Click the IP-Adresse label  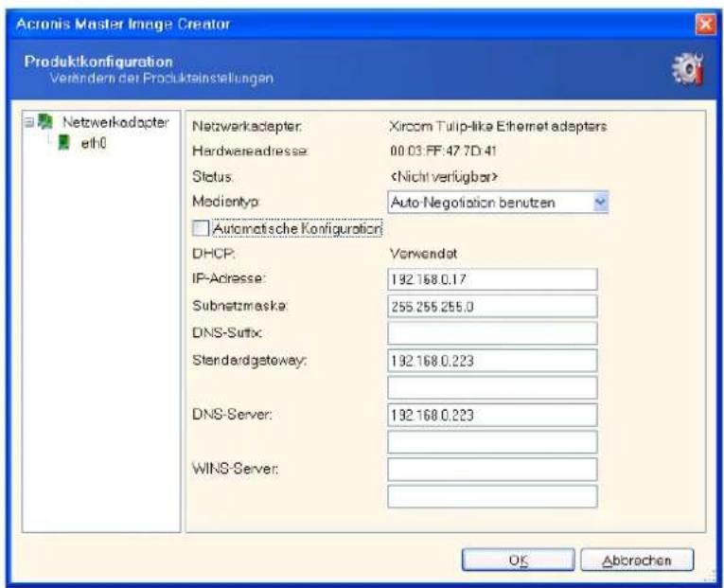click(229, 278)
